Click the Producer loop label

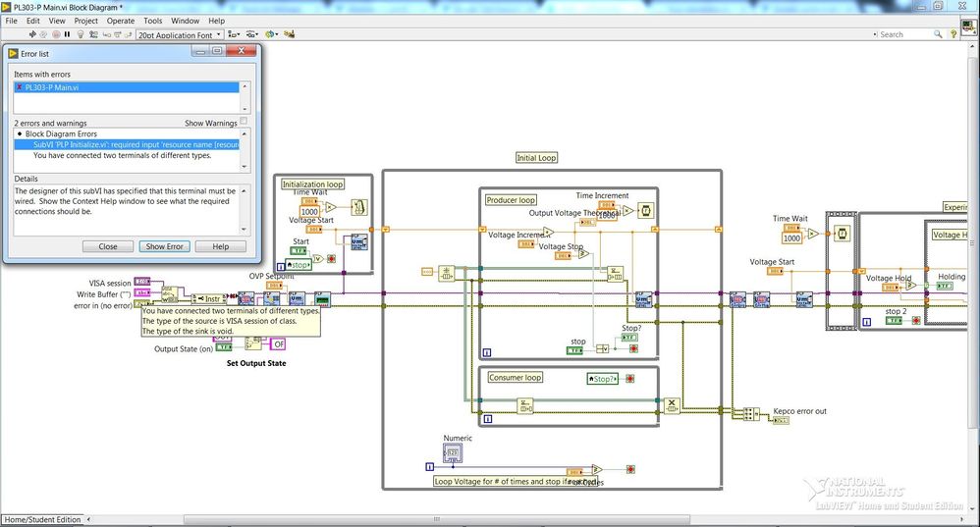(511, 200)
